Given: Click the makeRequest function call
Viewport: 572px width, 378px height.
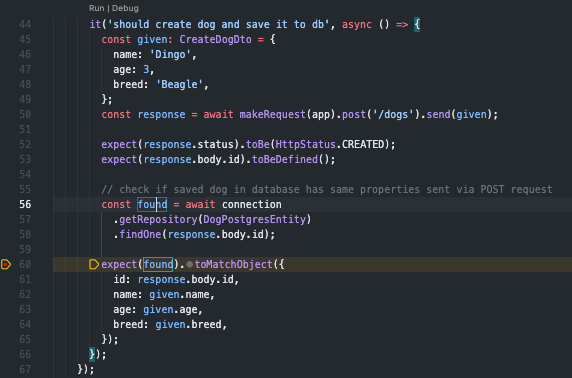Looking at the screenshot, I should coord(273,115).
